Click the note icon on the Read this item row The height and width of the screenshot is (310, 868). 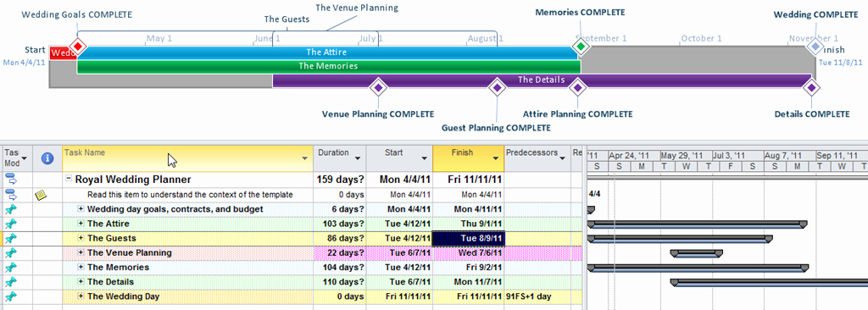click(41, 195)
